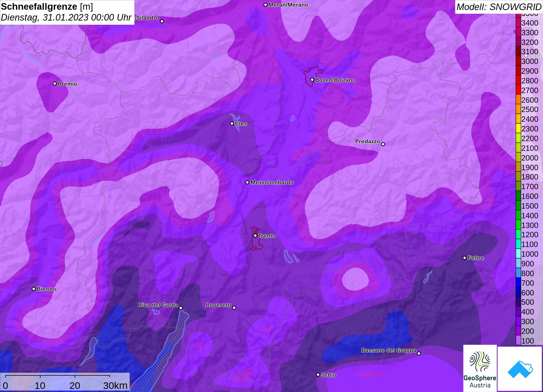The image size is (543, 392).
Task: Click the legend value "1000"
Action: click(x=530, y=254)
